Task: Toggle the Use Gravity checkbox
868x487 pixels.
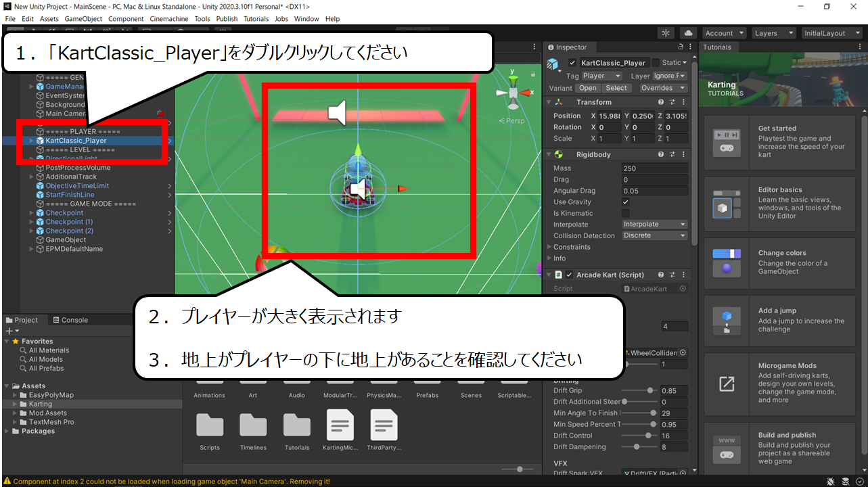Action: click(x=626, y=202)
